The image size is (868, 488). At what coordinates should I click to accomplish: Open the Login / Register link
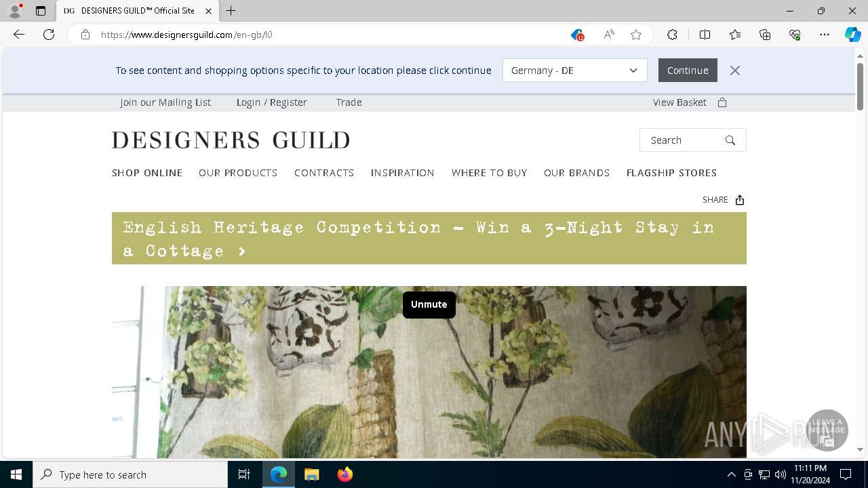pyautogui.click(x=272, y=102)
